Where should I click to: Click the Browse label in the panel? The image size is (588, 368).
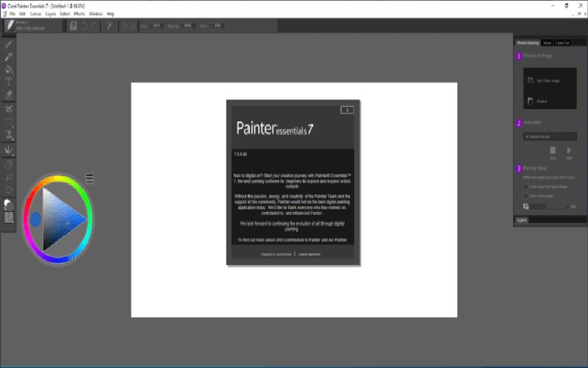pyautogui.click(x=542, y=102)
